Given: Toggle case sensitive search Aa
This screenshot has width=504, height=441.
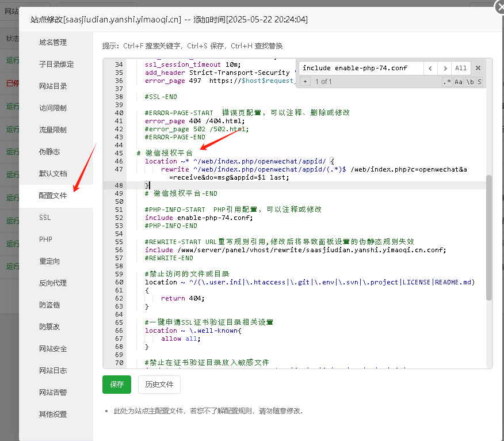Looking at the screenshot, I should [x=459, y=82].
